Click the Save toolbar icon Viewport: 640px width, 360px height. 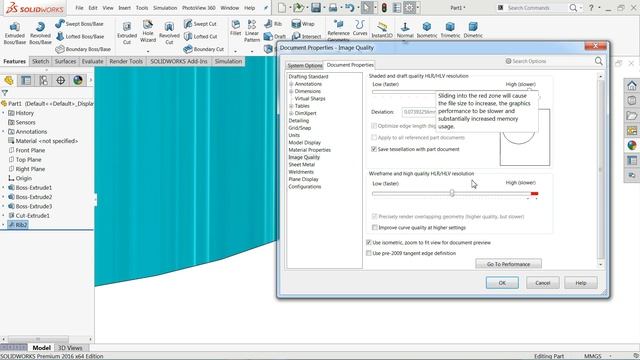click(316, 7)
